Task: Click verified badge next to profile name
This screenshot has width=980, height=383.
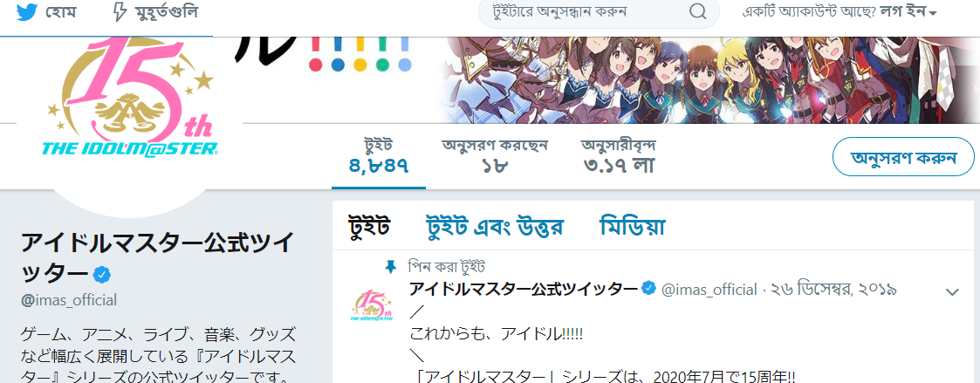Action: point(102,274)
